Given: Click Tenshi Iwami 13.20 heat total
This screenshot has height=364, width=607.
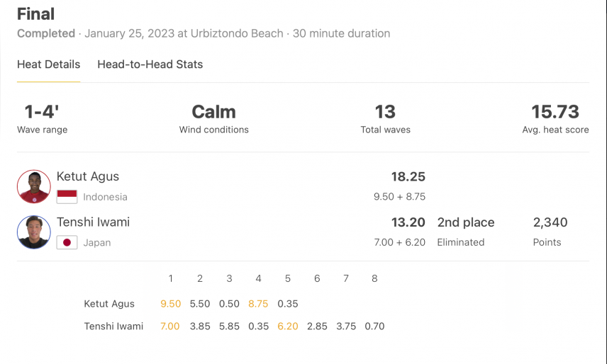Looking at the screenshot, I should pyautogui.click(x=408, y=222).
